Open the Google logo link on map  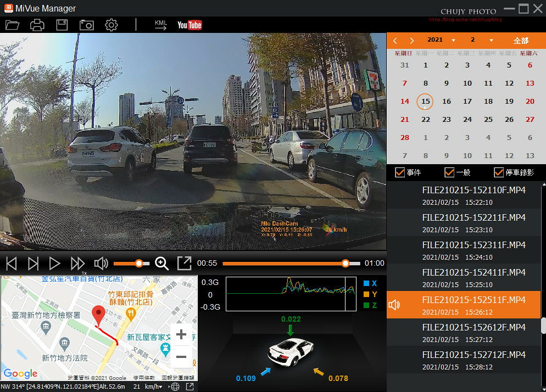pos(20,373)
